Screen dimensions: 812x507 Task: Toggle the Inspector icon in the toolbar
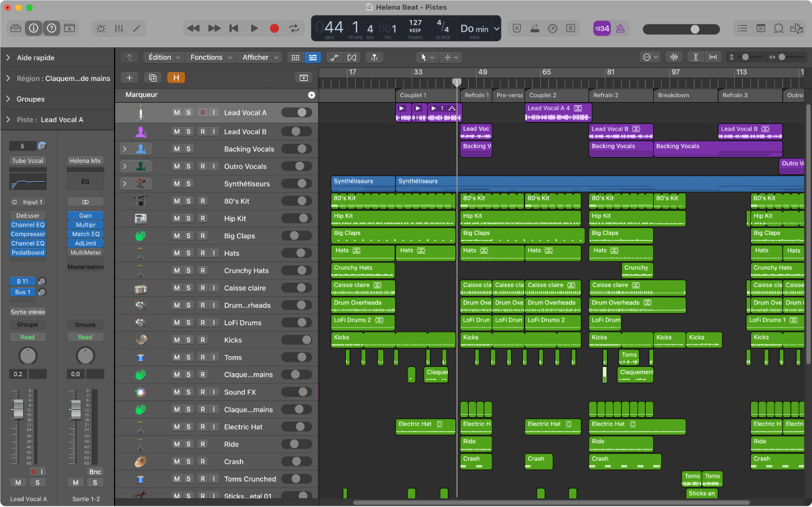(x=32, y=29)
